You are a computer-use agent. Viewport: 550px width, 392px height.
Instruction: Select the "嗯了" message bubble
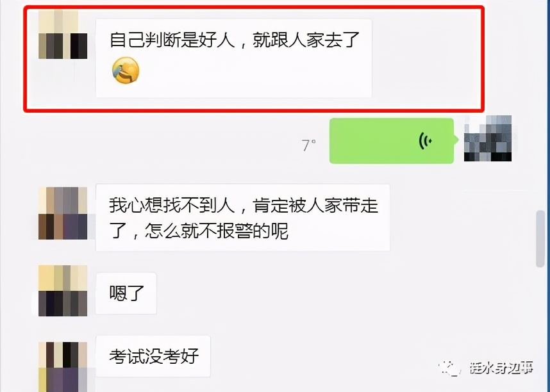coord(126,293)
